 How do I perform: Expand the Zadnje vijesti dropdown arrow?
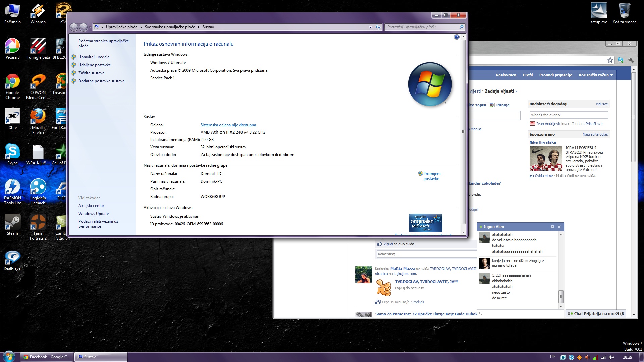[x=516, y=91]
